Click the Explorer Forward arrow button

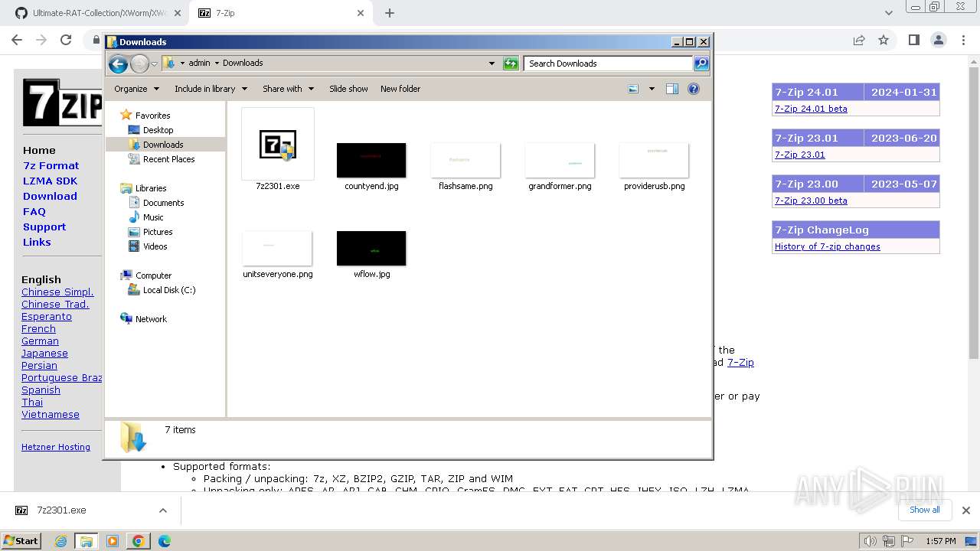(x=139, y=64)
